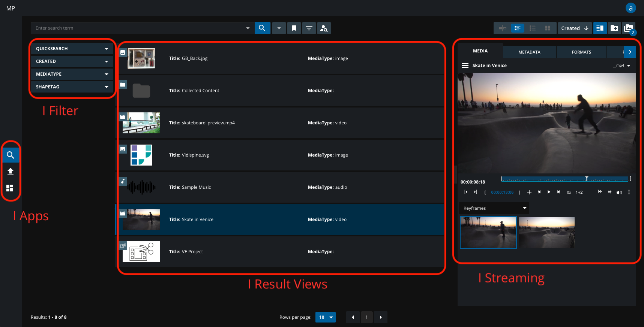
Task: Open saved searches bookmark icon
Action: (x=294, y=28)
